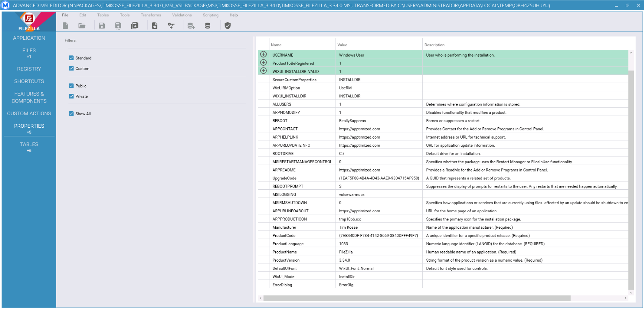Image resolution: width=644 pixels, height=309 pixels.
Task: Select the ProductCode GUID value
Action: point(378,236)
